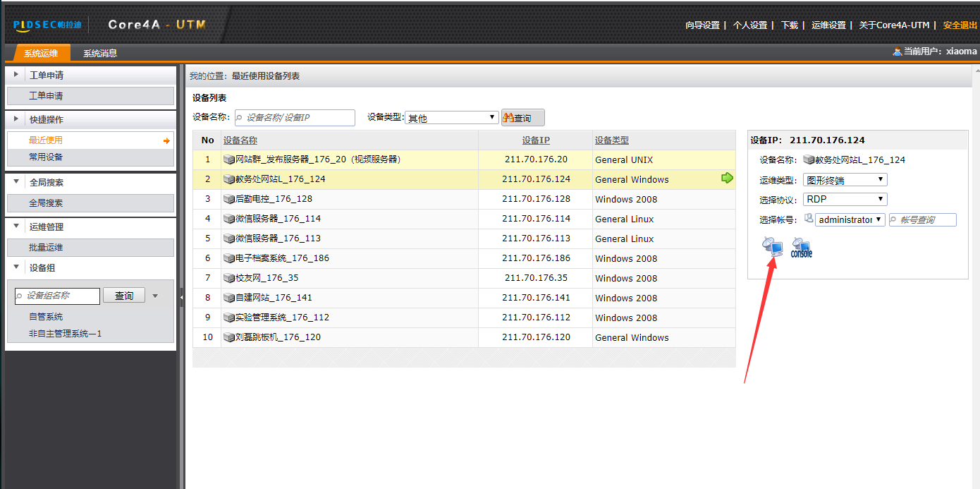Focus the 设备组名称 input field
Image resolution: width=980 pixels, height=489 pixels.
(x=57, y=296)
